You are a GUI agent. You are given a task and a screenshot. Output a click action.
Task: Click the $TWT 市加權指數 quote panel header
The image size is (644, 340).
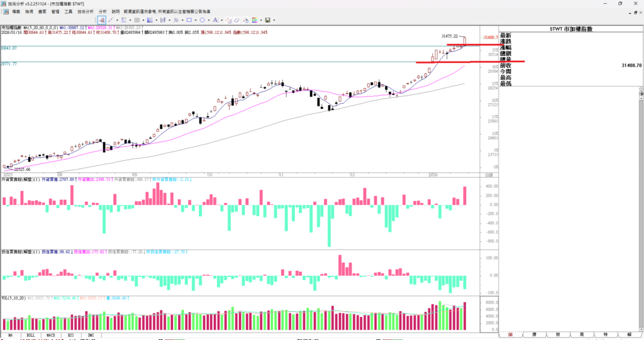570,29
